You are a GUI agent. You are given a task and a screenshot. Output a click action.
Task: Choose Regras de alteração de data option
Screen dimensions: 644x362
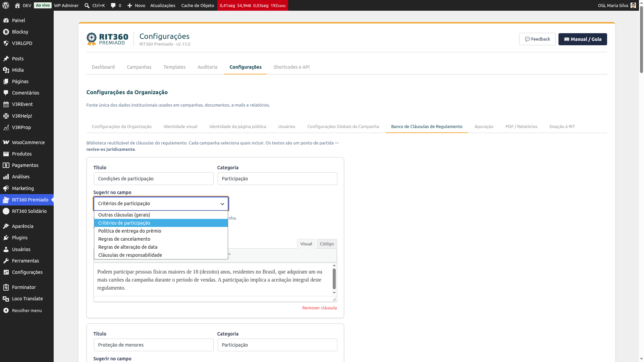(161, 247)
